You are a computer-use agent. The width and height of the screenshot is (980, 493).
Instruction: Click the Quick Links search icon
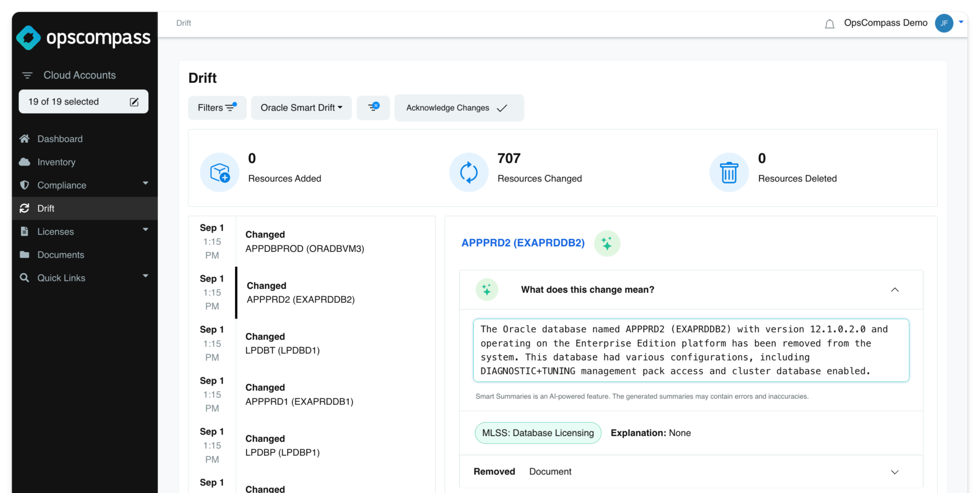click(x=24, y=278)
